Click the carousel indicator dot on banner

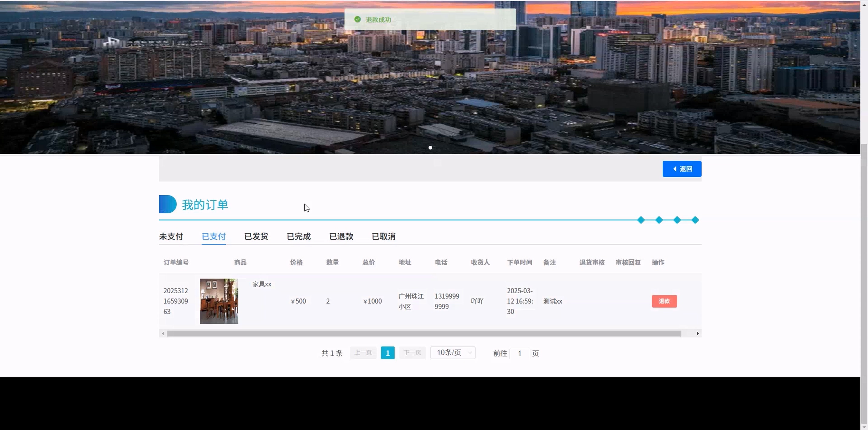coord(430,148)
